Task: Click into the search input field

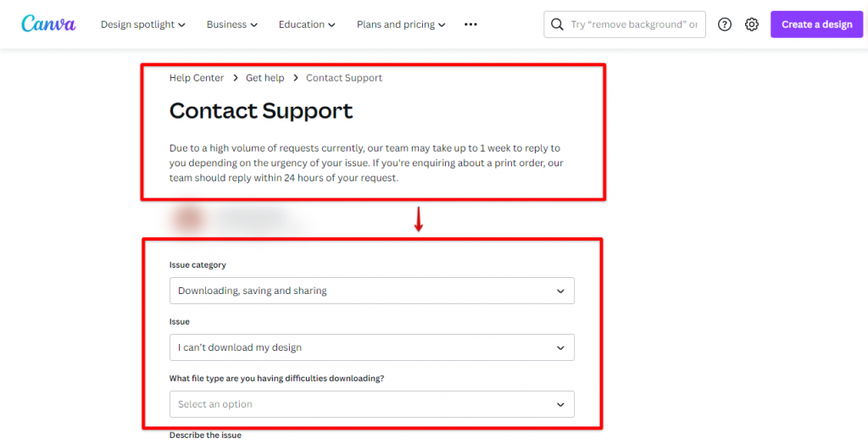Action: (633, 25)
